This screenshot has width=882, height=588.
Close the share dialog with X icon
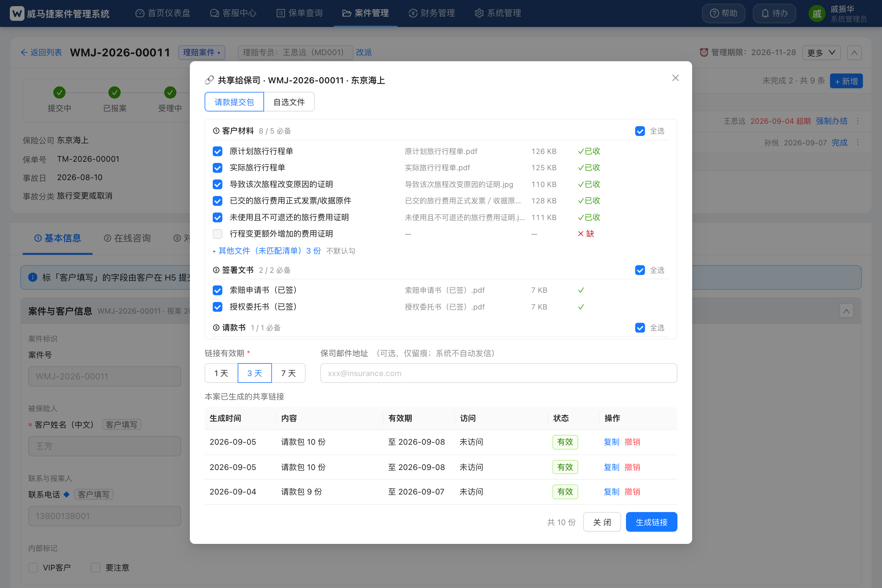click(x=675, y=78)
